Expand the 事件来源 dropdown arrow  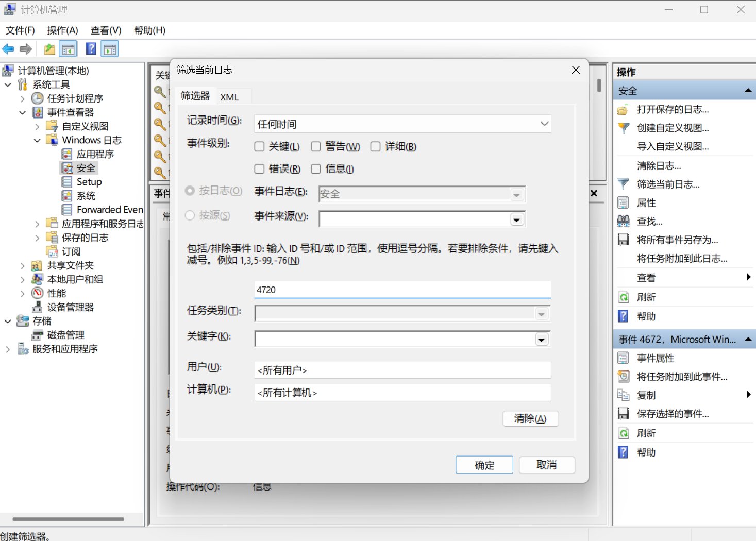pyautogui.click(x=516, y=219)
